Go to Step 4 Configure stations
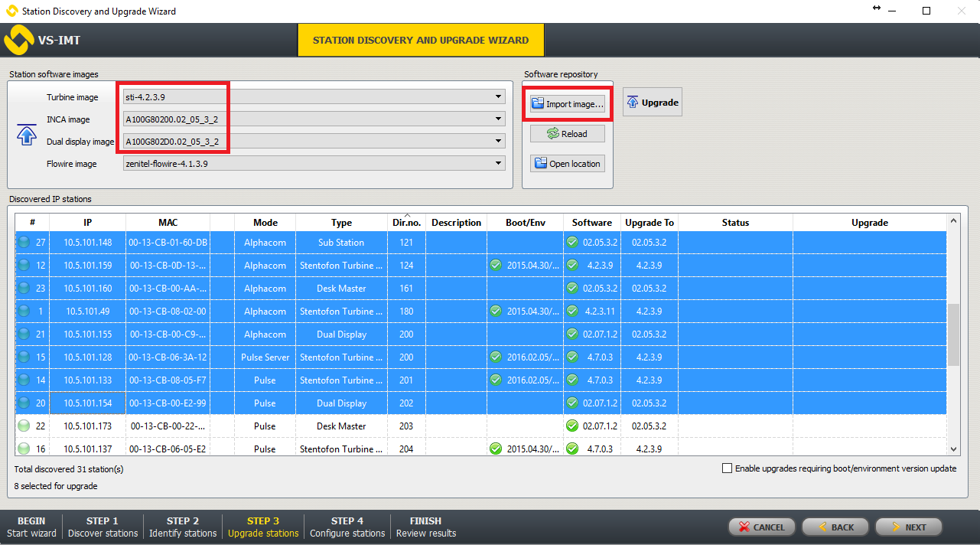The image size is (980, 545). pos(347,527)
